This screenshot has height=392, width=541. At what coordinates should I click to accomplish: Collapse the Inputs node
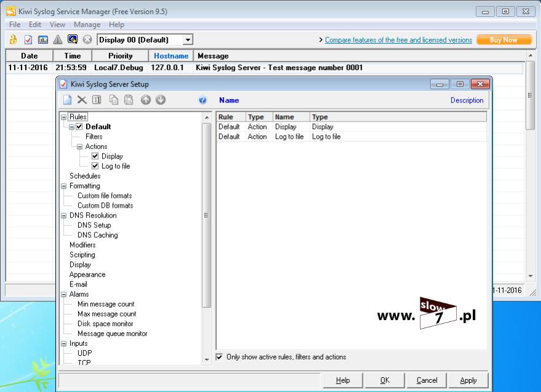click(x=64, y=343)
